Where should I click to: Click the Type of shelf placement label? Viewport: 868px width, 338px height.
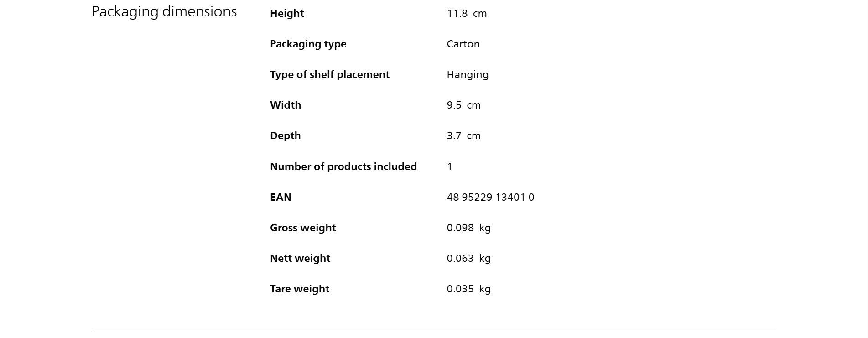(329, 75)
